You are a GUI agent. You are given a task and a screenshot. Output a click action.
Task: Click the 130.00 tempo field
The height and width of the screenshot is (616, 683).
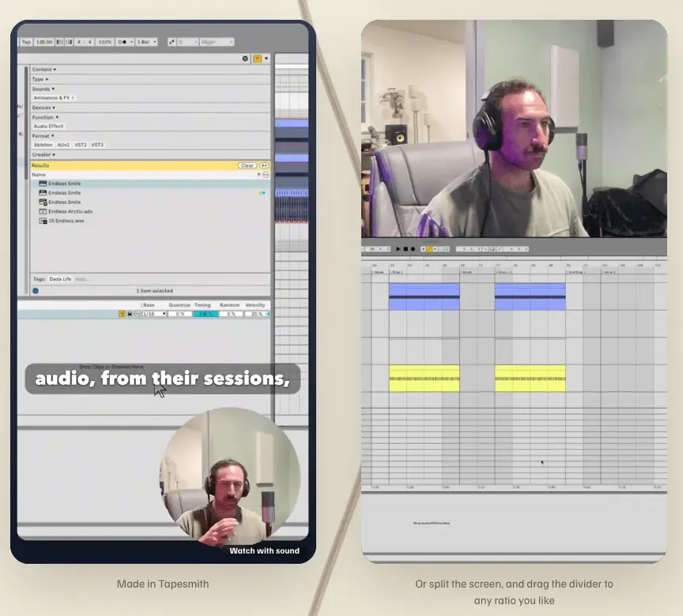click(44, 42)
